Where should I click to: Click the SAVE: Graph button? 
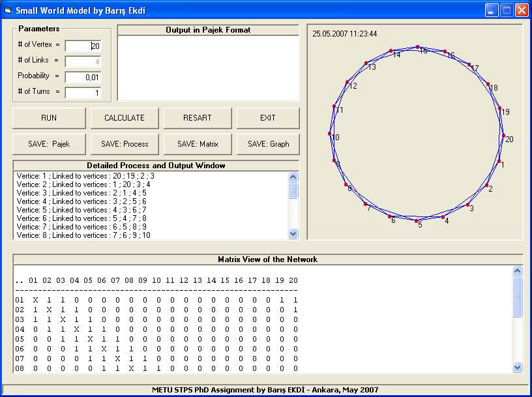[267, 143]
